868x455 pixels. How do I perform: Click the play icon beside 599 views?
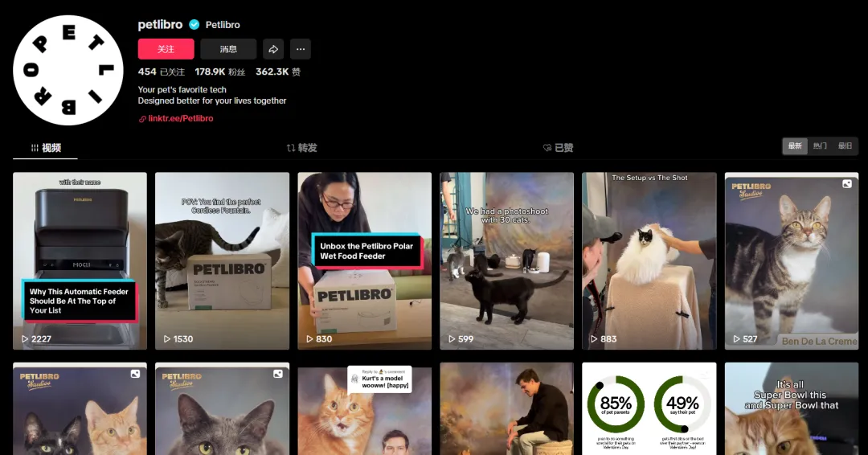tap(452, 338)
